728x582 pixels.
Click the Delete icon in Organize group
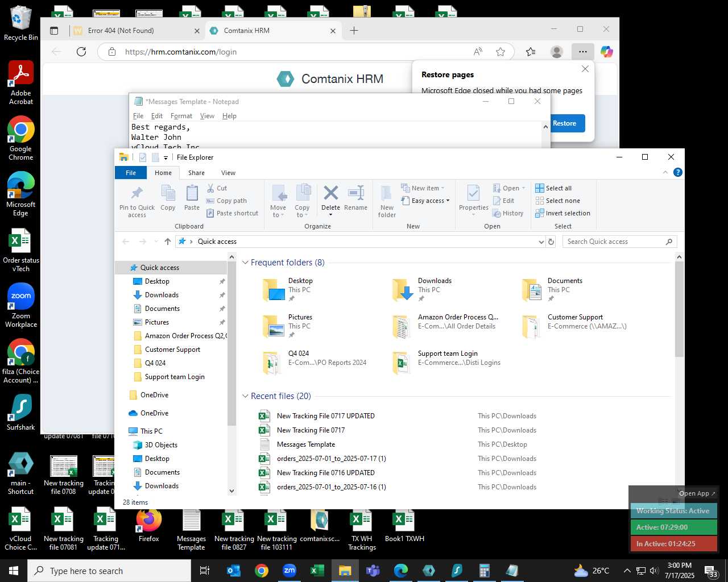330,193
